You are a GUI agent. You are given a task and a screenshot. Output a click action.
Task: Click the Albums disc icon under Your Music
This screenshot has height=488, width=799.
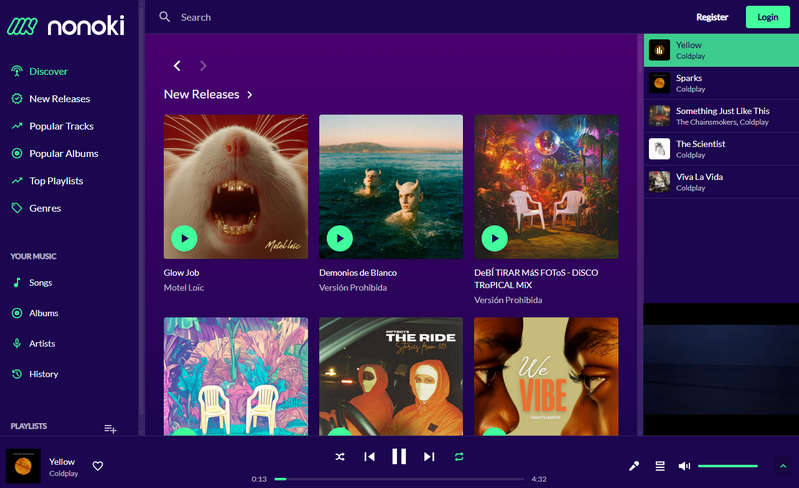pos(17,313)
